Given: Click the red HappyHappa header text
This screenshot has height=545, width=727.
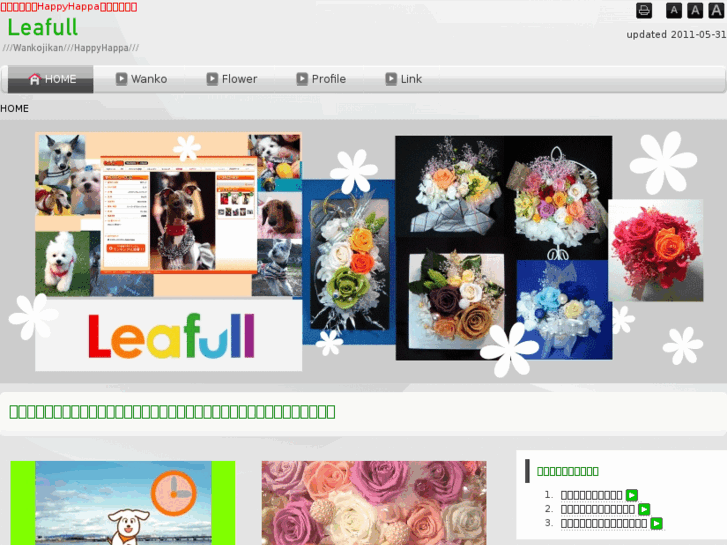Looking at the screenshot, I should tap(69, 6).
